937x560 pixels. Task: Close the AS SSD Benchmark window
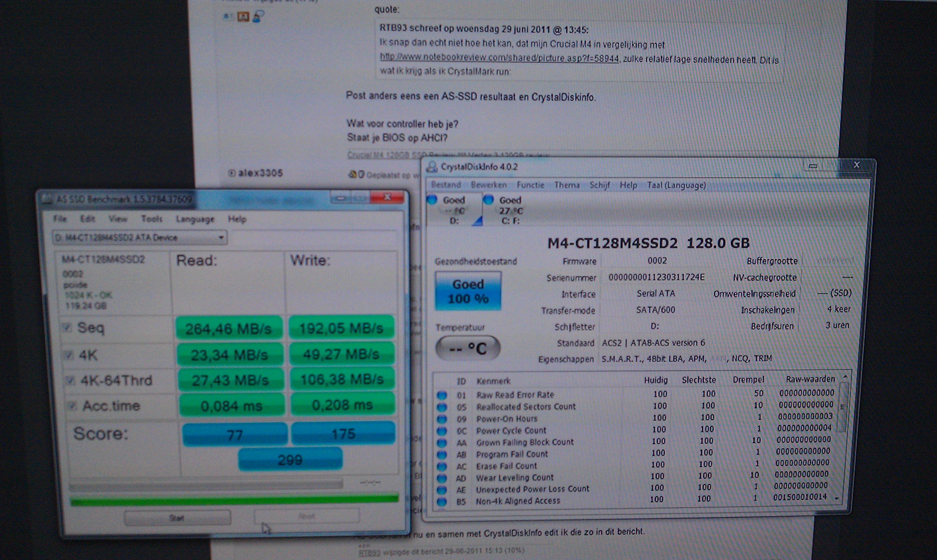click(387, 197)
